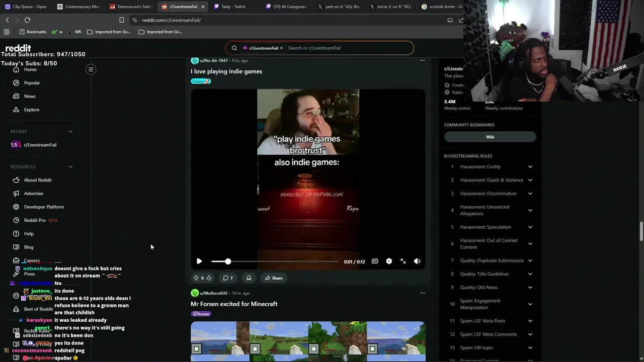Open comments on indie games post
The height and width of the screenshot is (362, 644).
point(228,278)
